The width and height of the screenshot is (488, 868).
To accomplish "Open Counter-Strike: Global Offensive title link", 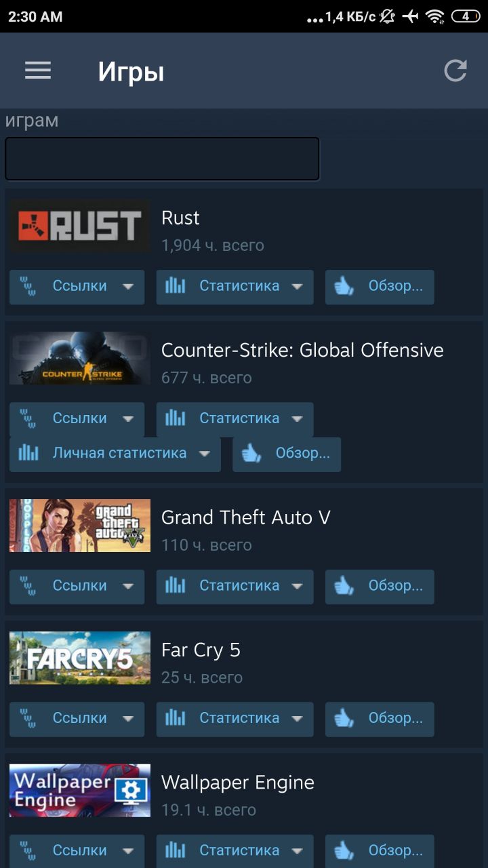I will pos(302,350).
